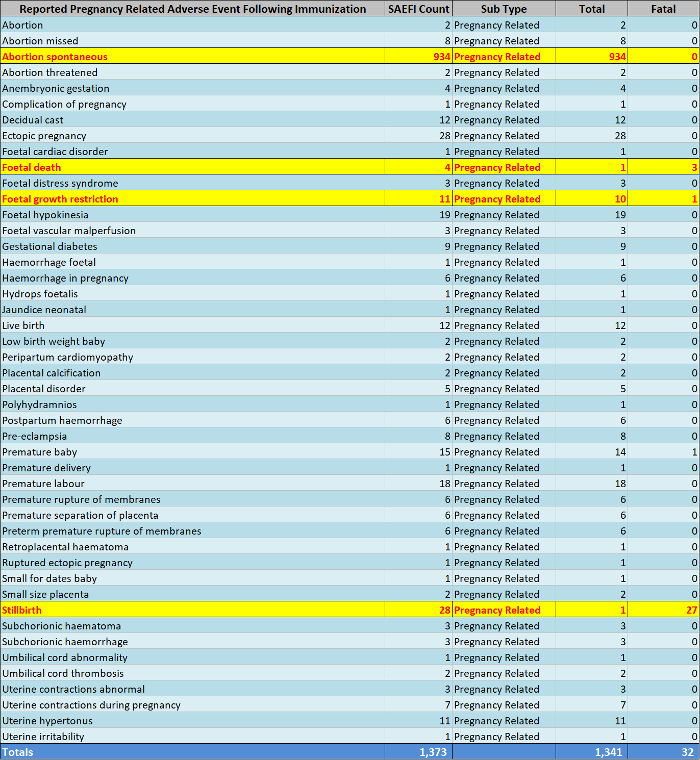Select the 'Placental calcification' cell
700x760 pixels.
point(192,373)
